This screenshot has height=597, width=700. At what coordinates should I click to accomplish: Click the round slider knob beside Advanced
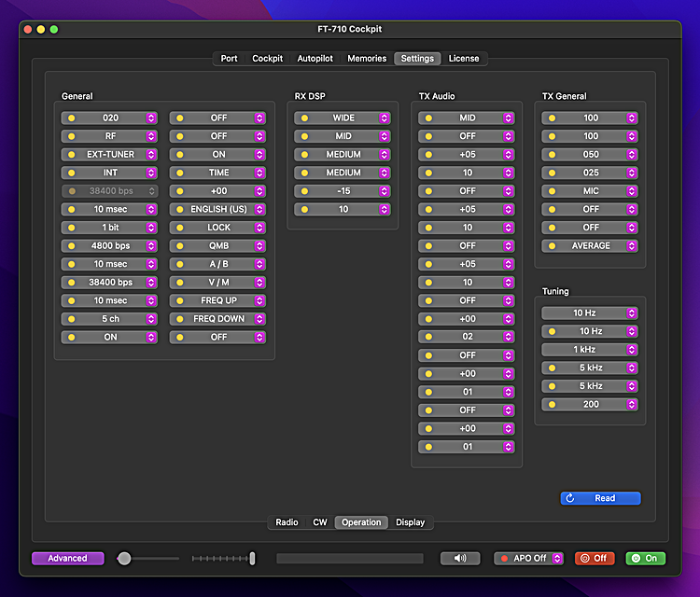[x=124, y=558]
